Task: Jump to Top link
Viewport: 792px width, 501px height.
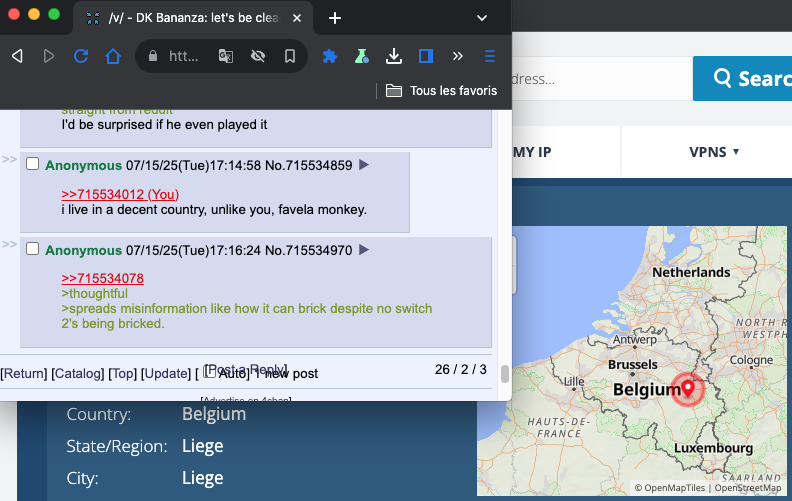Action: click(123, 374)
